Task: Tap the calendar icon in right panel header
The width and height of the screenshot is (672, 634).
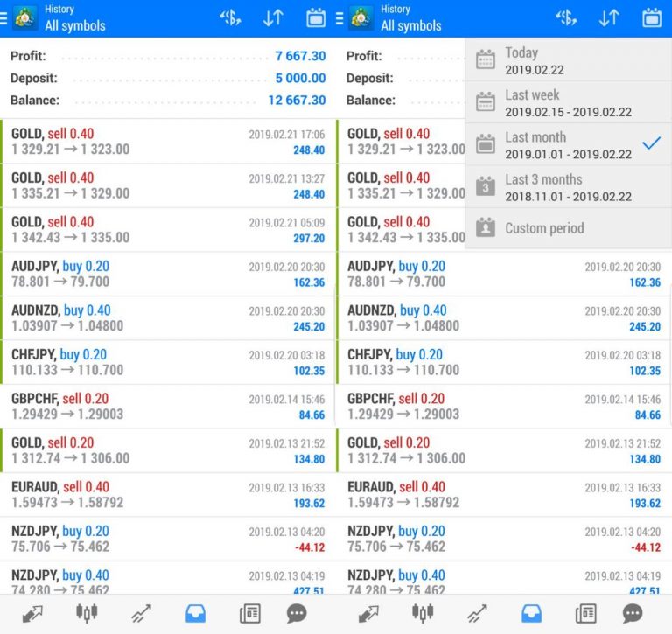Action: click(651, 17)
